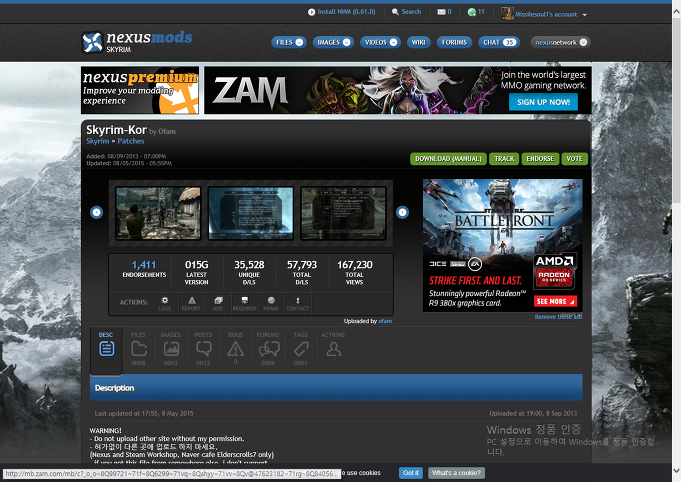
Task: Click the Contact action icon
Action: pyautogui.click(x=298, y=300)
